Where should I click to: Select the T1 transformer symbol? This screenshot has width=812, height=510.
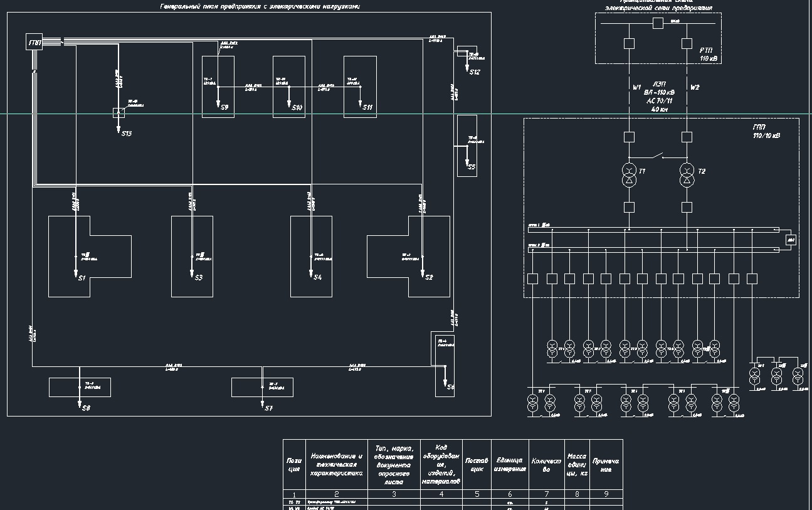pyautogui.click(x=629, y=175)
